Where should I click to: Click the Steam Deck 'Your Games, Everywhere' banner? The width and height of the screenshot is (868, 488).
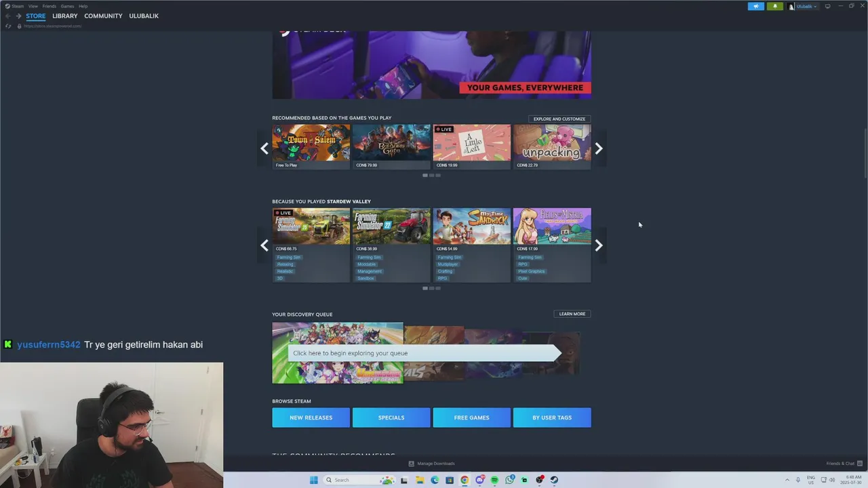click(431, 65)
